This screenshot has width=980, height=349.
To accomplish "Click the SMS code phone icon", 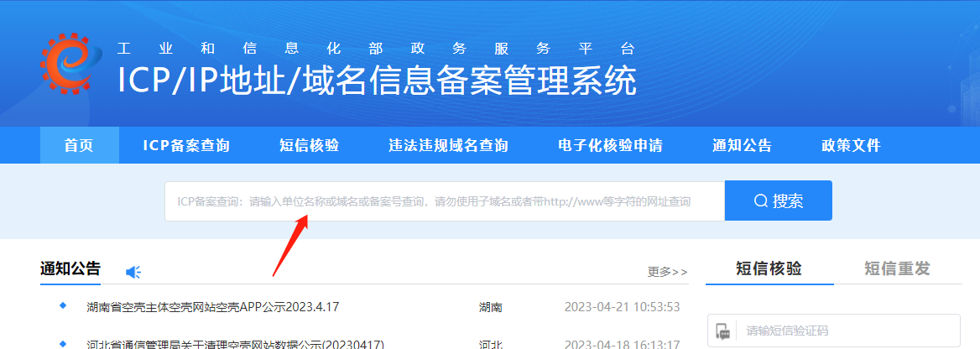I will (723, 331).
